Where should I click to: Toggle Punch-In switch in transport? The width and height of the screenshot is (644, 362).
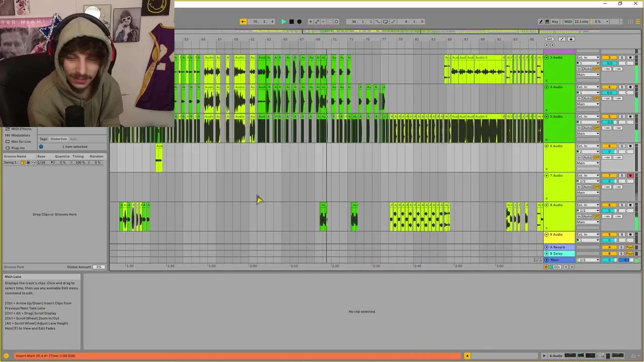point(378,22)
